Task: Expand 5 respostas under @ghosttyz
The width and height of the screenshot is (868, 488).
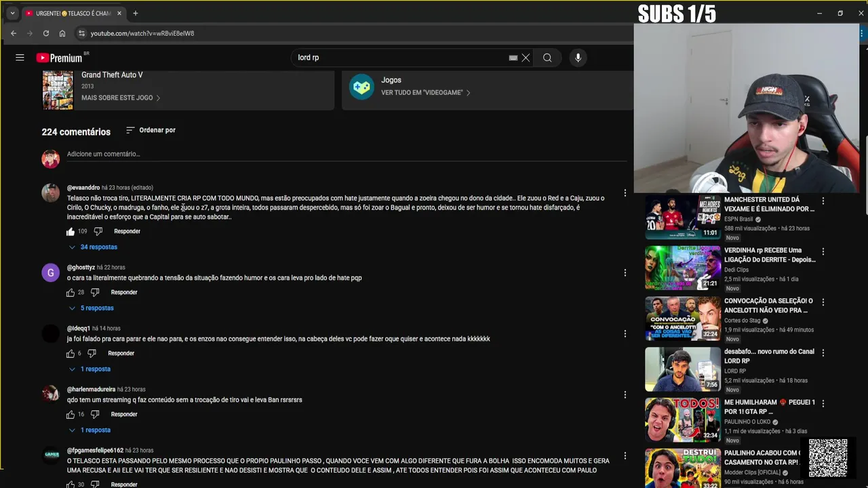Action: pos(91,308)
